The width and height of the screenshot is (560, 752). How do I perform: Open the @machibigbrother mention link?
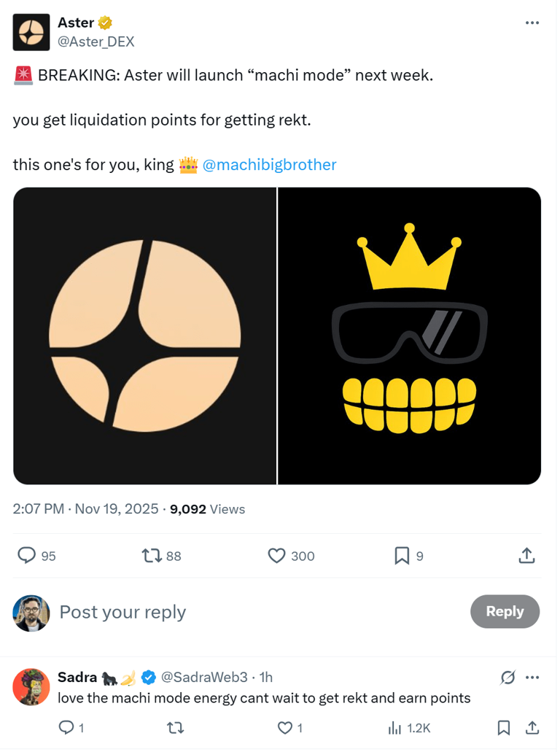point(269,165)
